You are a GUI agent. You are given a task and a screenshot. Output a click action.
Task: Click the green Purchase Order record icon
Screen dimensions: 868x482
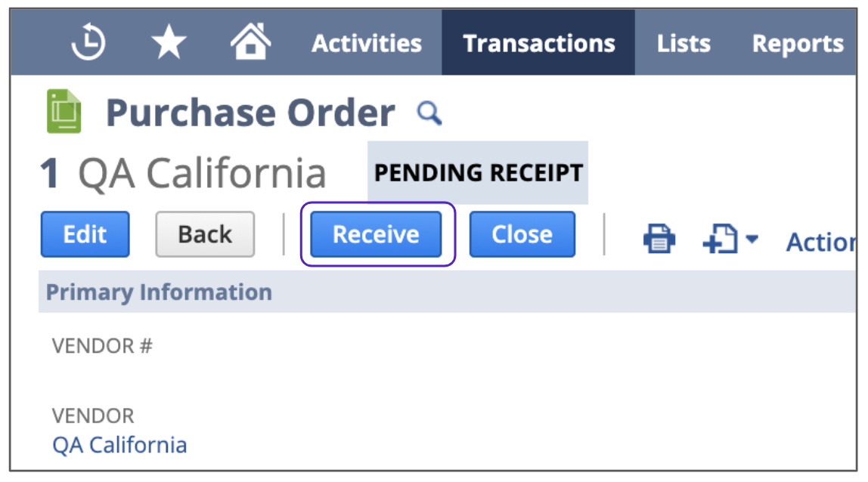point(64,112)
